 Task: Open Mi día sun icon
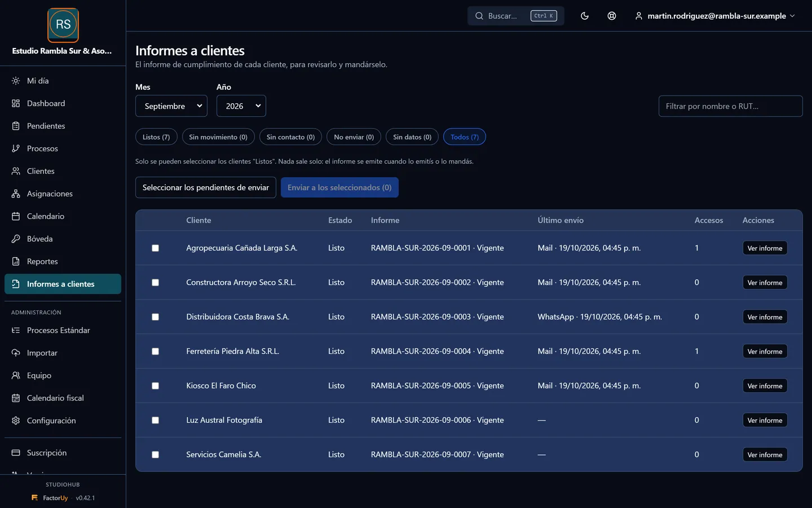16,81
